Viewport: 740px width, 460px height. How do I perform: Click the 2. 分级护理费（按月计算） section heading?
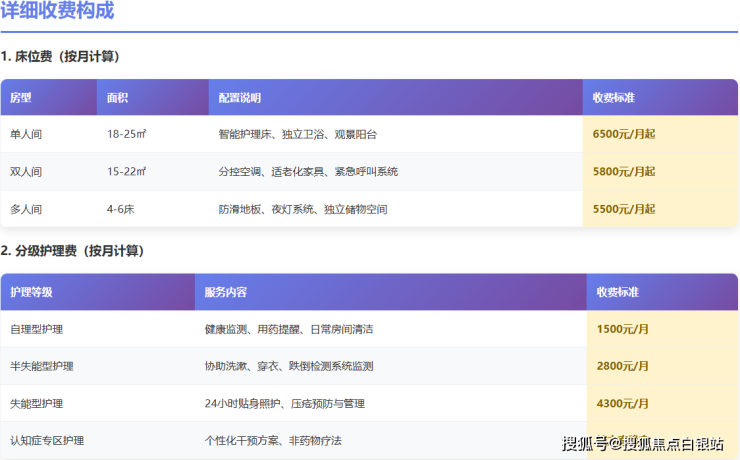[x=85, y=251]
